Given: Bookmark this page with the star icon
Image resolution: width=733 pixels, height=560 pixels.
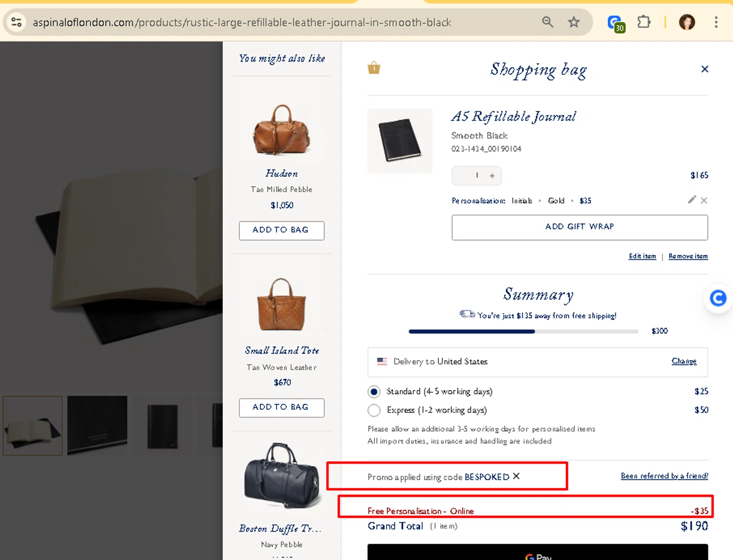Looking at the screenshot, I should [574, 22].
